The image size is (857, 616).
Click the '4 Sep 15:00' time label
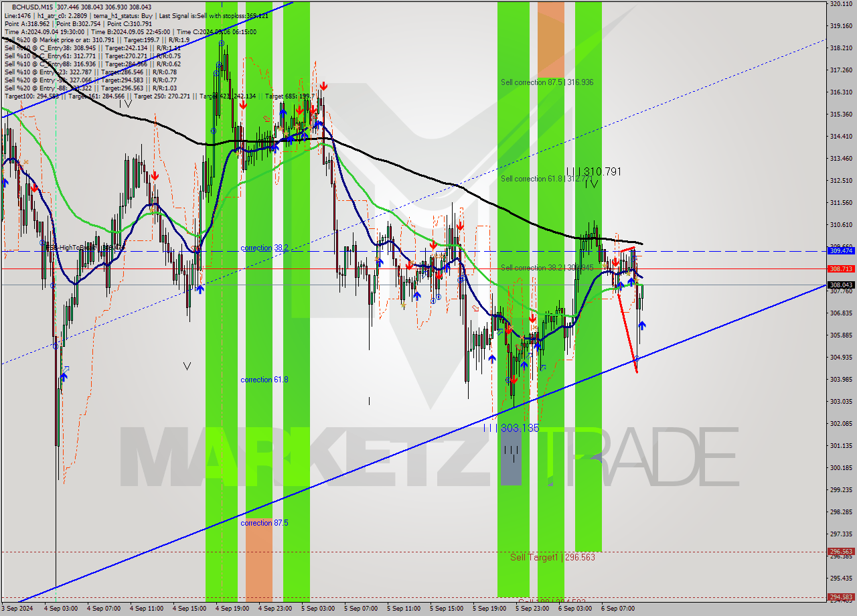click(190, 609)
